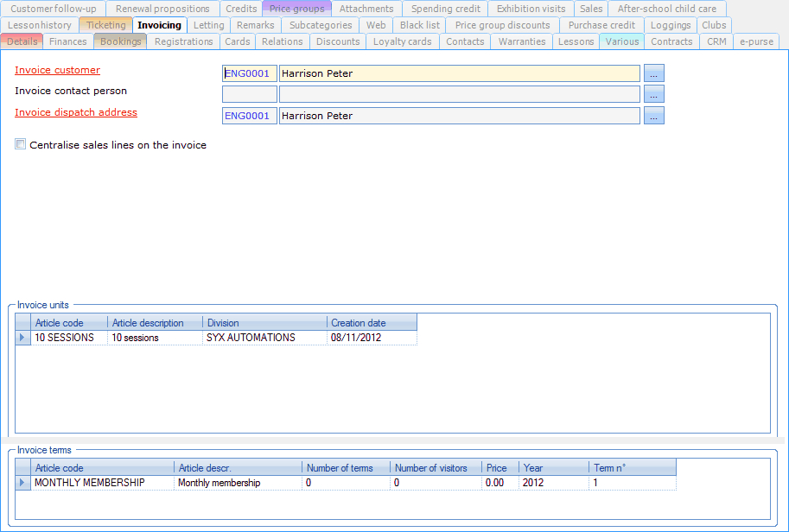The image size is (789, 532).
Task: Enable Centralise sales lines on the invoice
Action: [21, 145]
